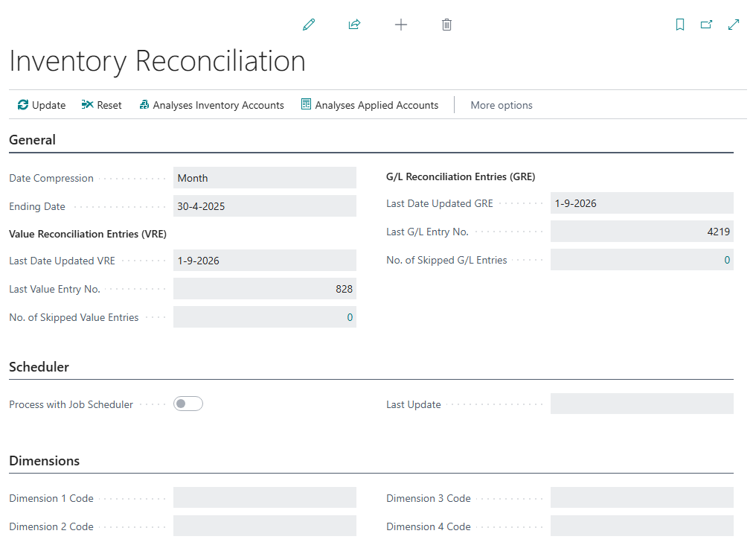Click the plus new record icon
The height and width of the screenshot is (551, 756).
[x=400, y=25]
